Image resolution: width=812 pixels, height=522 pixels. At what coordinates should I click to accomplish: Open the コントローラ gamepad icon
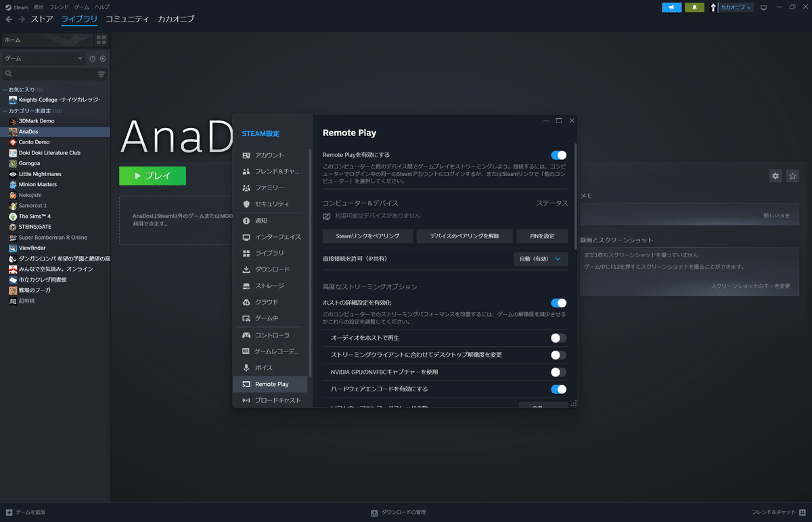point(246,335)
